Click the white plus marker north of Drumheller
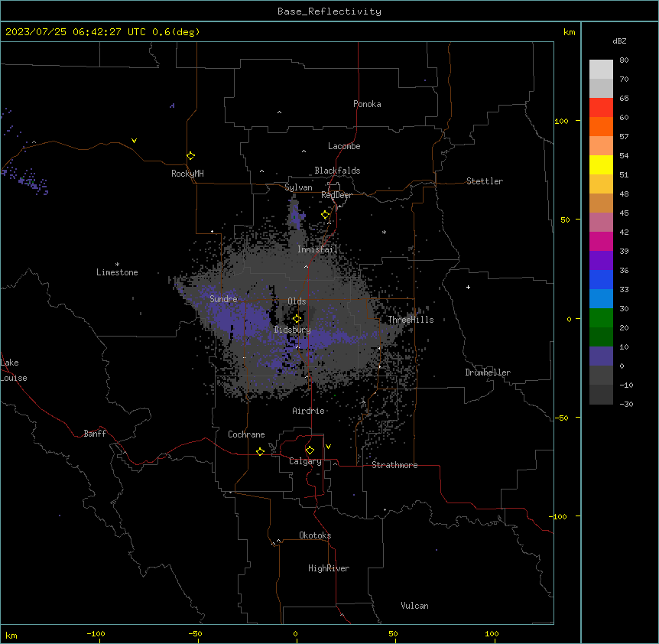 tap(468, 287)
